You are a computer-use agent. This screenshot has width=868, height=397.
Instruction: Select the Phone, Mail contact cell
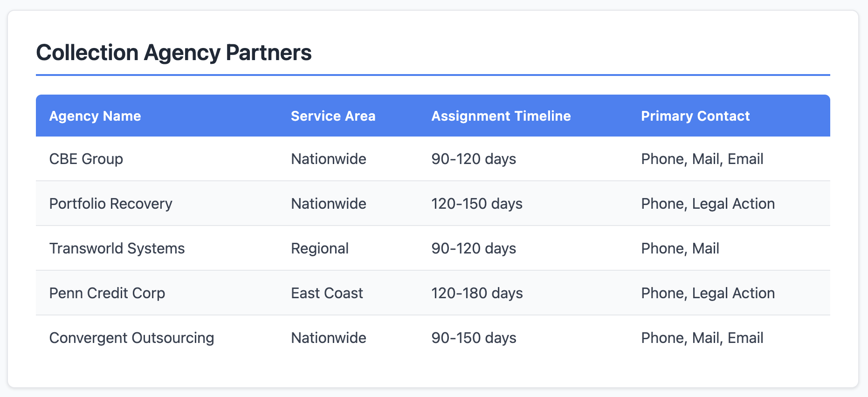click(680, 248)
